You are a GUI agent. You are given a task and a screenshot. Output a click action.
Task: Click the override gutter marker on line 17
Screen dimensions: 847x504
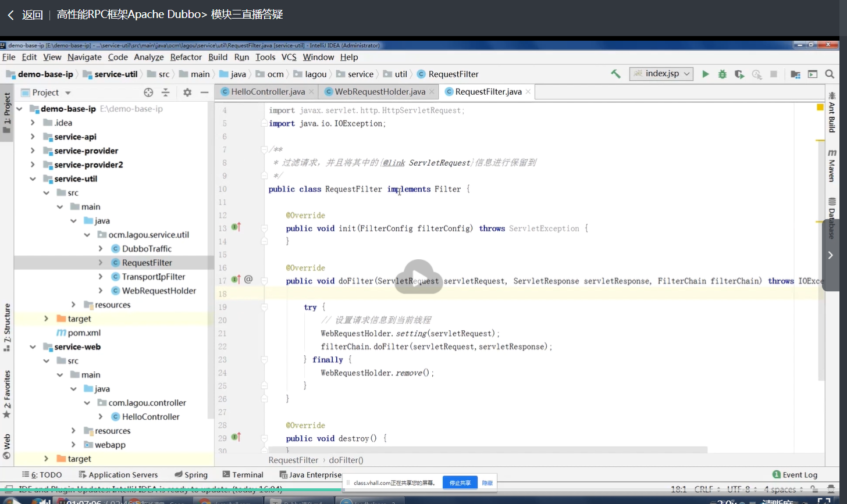[236, 280]
